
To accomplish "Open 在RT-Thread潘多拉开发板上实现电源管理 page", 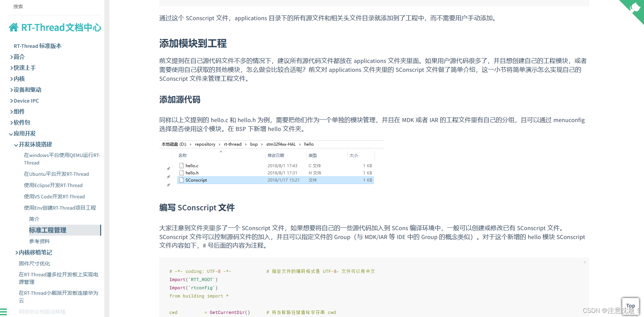I will click(58, 278).
